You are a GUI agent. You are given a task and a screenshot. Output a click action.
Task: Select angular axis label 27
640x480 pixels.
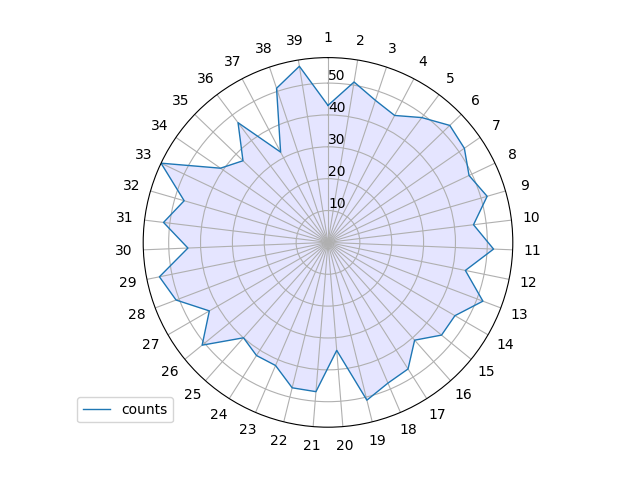point(151,344)
